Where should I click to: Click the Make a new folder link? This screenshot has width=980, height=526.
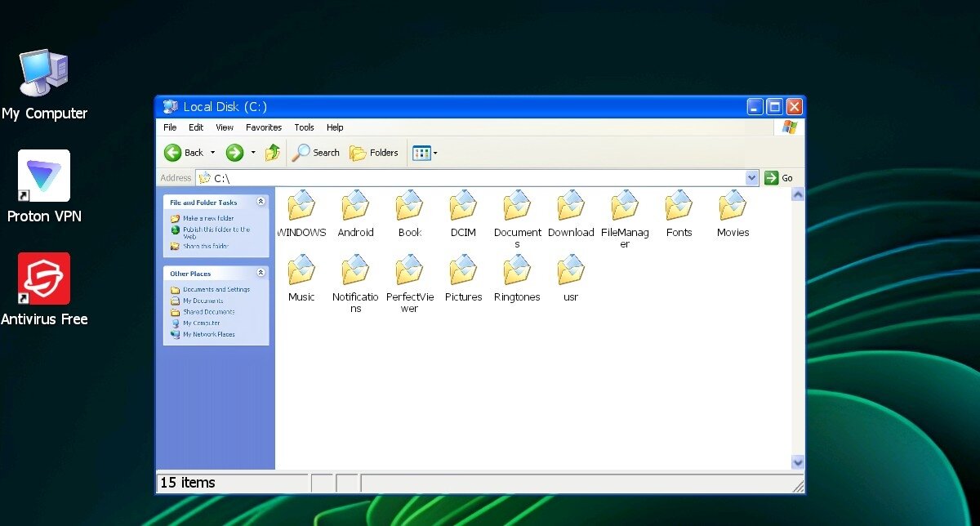click(208, 219)
